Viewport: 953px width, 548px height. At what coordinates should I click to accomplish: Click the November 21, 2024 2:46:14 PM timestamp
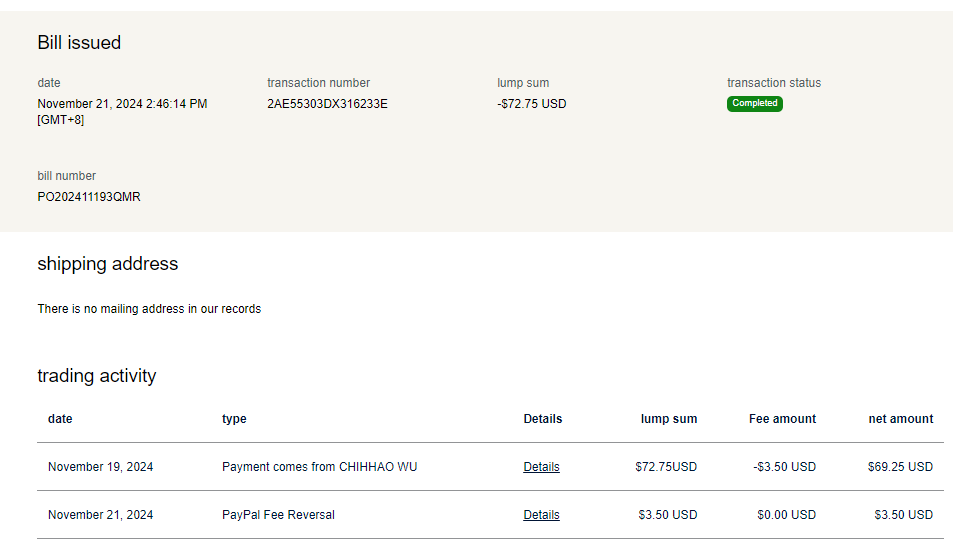(x=122, y=104)
